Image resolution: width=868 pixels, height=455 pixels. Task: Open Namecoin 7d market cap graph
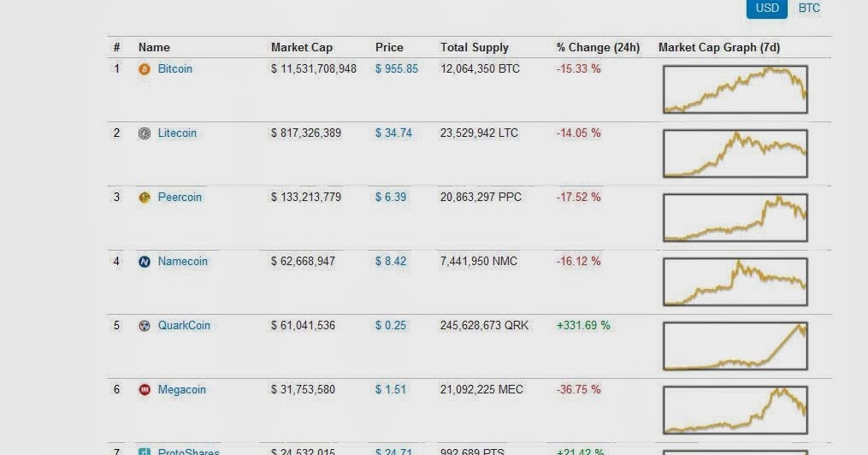click(x=735, y=282)
